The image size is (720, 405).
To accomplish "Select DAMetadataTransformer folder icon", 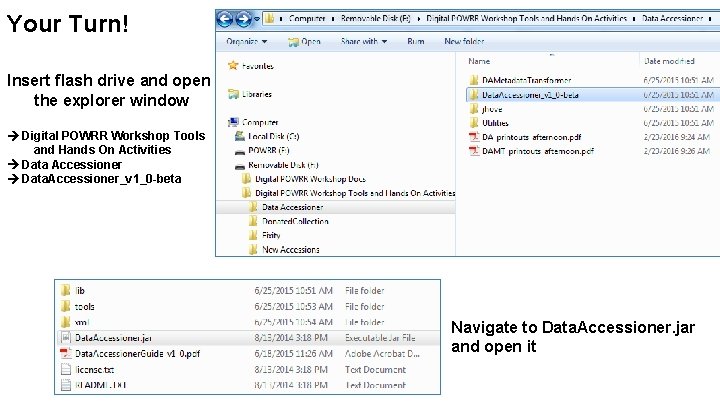I will 474,80.
